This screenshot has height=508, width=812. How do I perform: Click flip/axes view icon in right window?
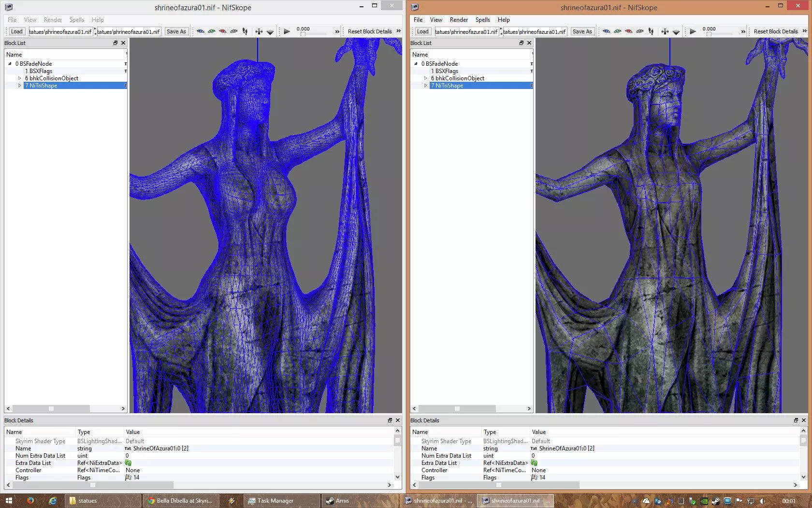coord(665,31)
